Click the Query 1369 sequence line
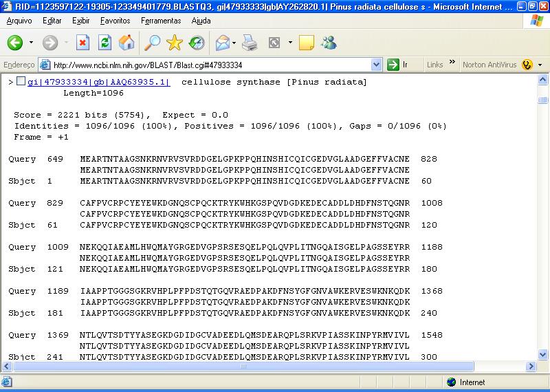 point(225,335)
